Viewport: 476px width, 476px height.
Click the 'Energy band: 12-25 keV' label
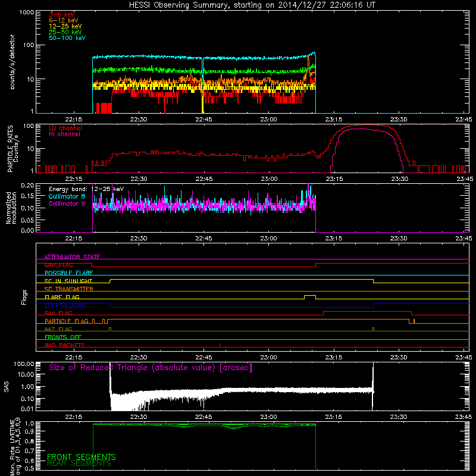(x=86, y=189)
